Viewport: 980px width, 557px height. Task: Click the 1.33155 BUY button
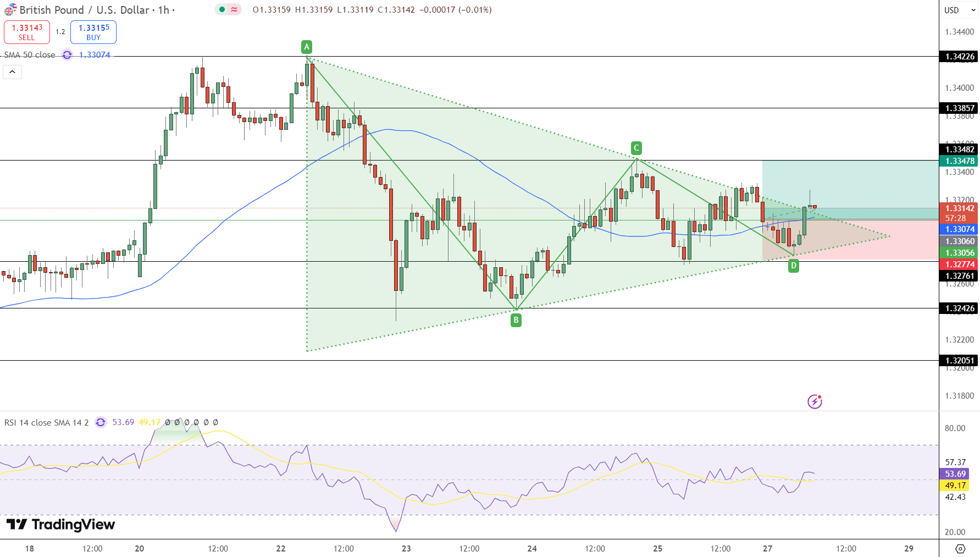tap(93, 32)
